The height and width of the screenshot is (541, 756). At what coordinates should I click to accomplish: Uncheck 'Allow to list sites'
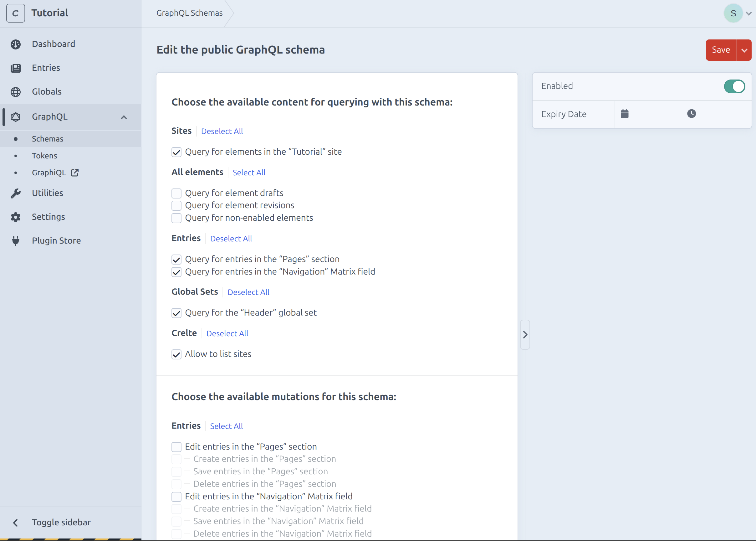176,354
